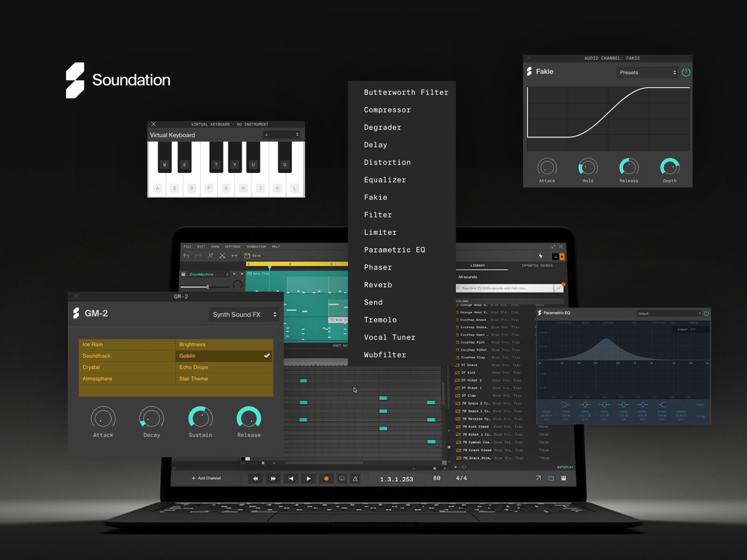Click the tempo value 80

click(x=436, y=478)
